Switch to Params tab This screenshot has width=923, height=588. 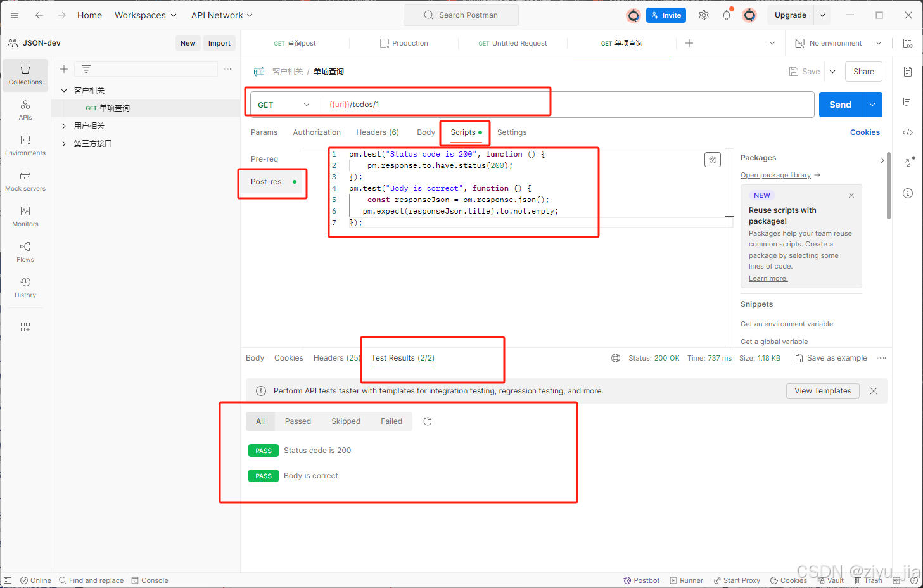pos(264,132)
